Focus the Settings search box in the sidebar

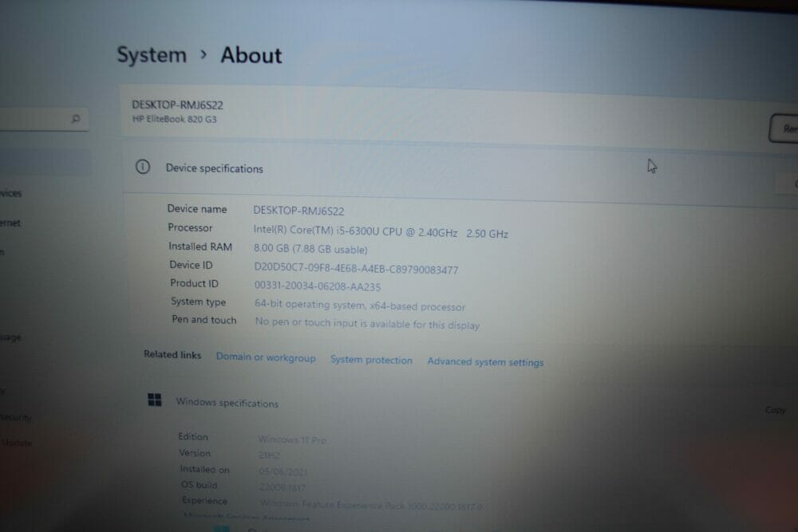tap(43, 119)
